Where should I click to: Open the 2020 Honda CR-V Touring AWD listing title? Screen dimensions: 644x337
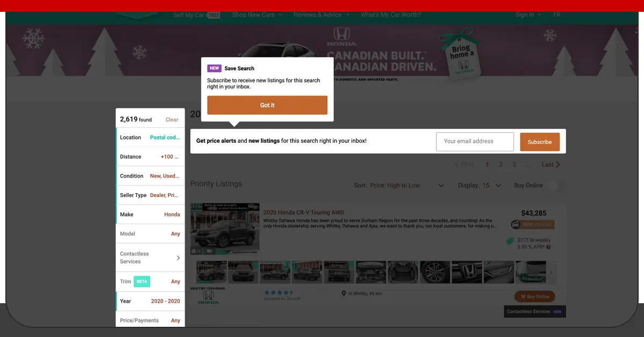pyautogui.click(x=303, y=213)
